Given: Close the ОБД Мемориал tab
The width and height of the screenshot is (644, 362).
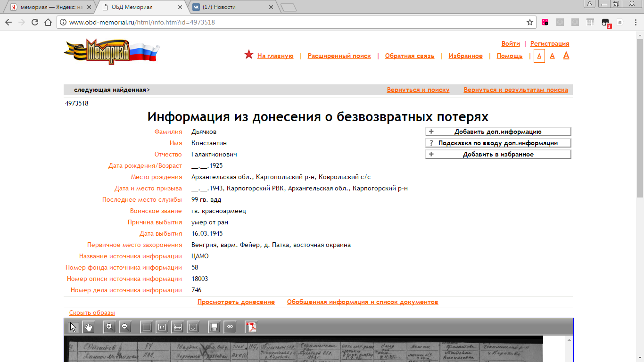Looking at the screenshot, I should pos(181,7).
